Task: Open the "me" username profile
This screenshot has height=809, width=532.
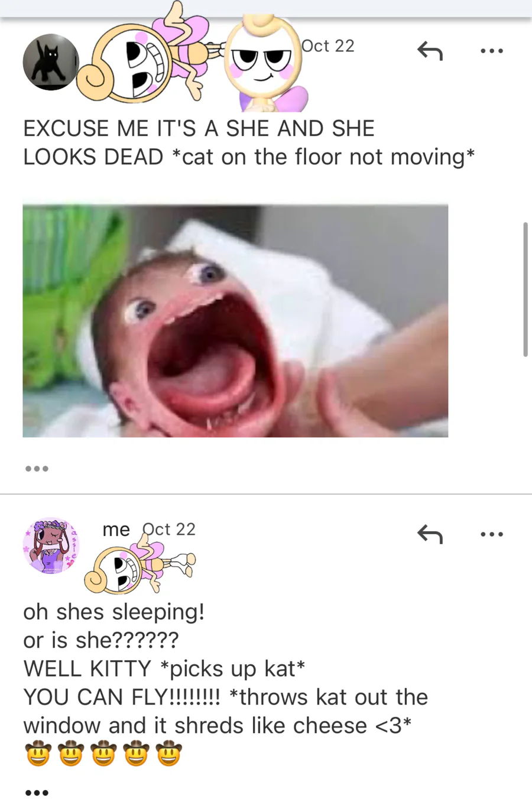Action: click(116, 529)
